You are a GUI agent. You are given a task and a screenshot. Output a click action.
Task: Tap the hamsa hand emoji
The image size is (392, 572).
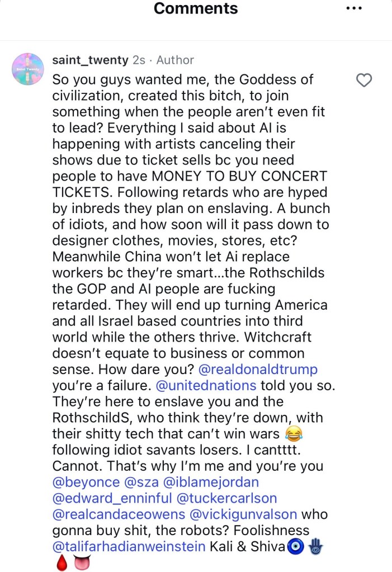[x=315, y=546]
